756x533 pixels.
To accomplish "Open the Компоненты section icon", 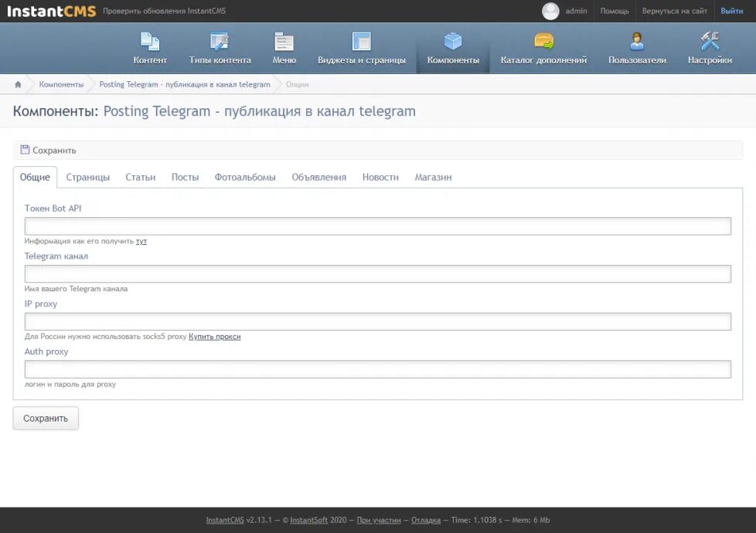I will pyautogui.click(x=453, y=42).
